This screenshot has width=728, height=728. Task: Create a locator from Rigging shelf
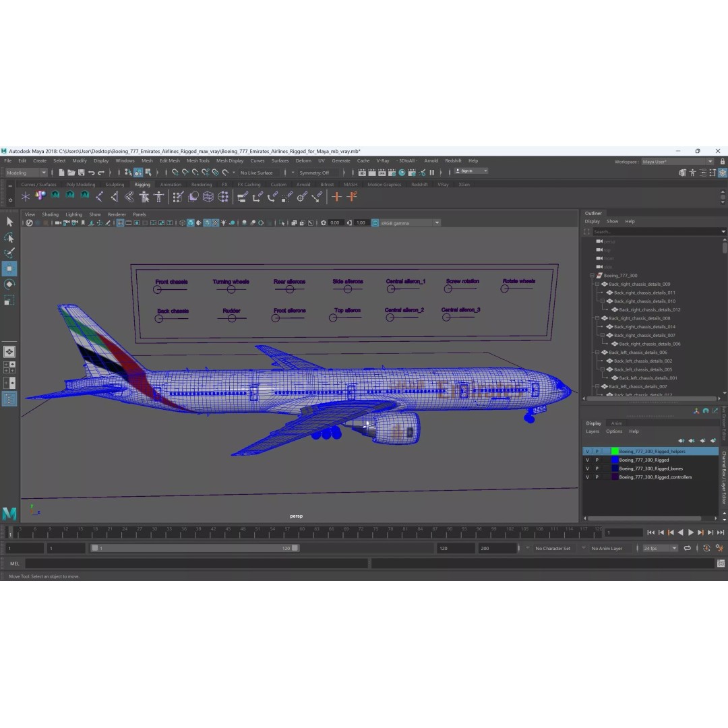pyautogui.click(x=25, y=197)
